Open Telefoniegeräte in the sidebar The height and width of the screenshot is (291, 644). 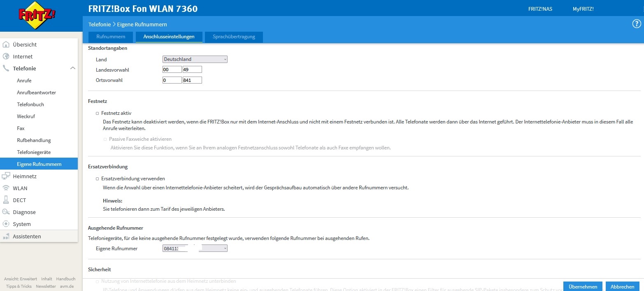coord(34,152)
